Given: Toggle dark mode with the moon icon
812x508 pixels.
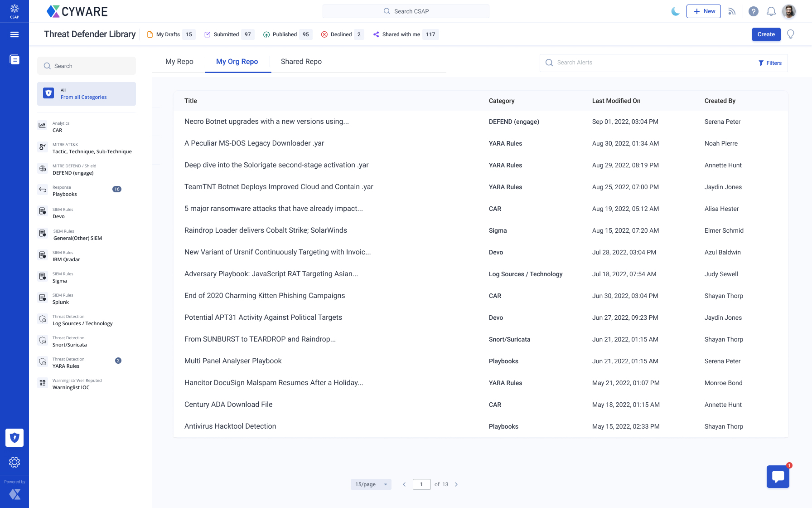Looking at the screenshot, I should click(x=675, y=11).
